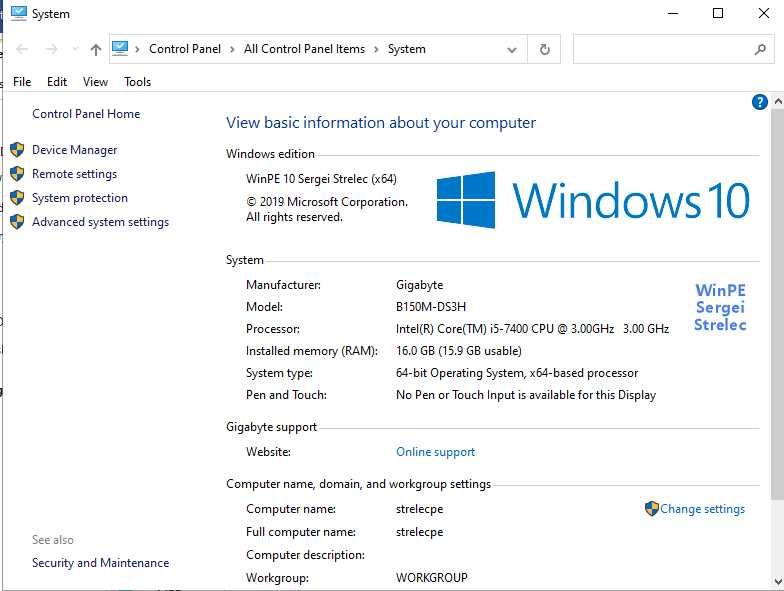Click the 64-bit Operating System value

[517, 372]
